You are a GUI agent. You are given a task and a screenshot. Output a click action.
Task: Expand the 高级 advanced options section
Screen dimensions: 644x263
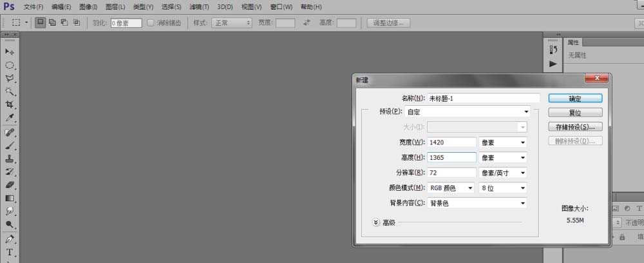(377, 222)
